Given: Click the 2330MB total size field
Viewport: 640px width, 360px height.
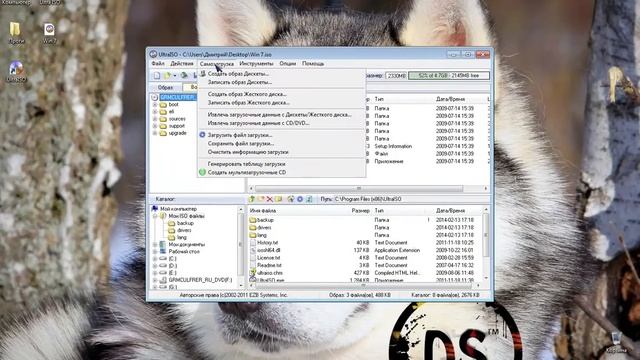Looking at the screenshot, I should [396, 76].
